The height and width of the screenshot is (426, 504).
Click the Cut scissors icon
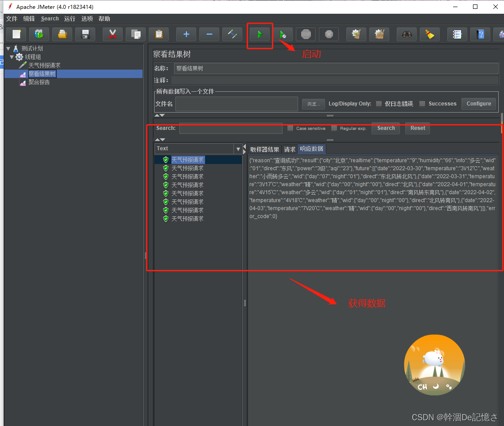pos(112,34)
